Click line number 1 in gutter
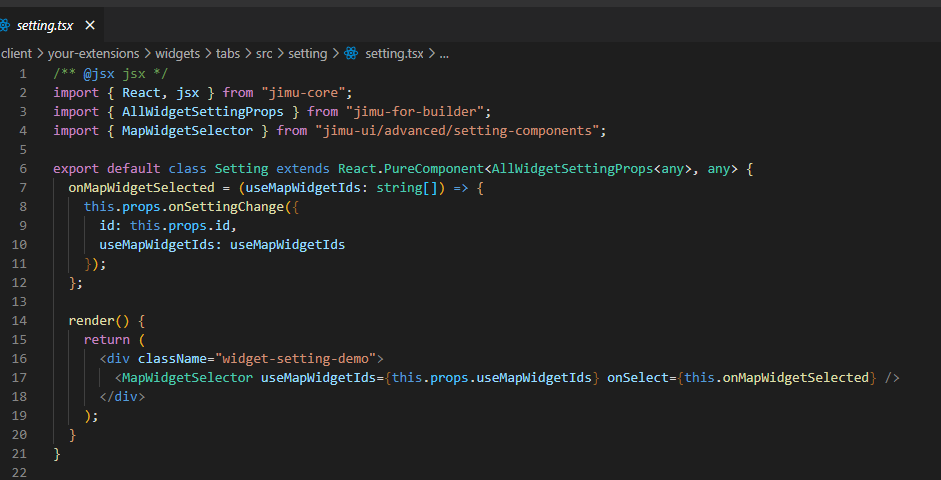Image resolution: width=941 pixels, height=480 pixels. pyautogui.click(x=23, y=73)
